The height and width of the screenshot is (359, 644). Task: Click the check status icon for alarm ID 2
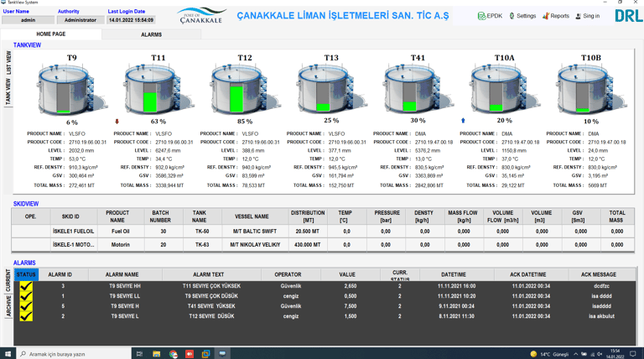(x=26, y=316)
